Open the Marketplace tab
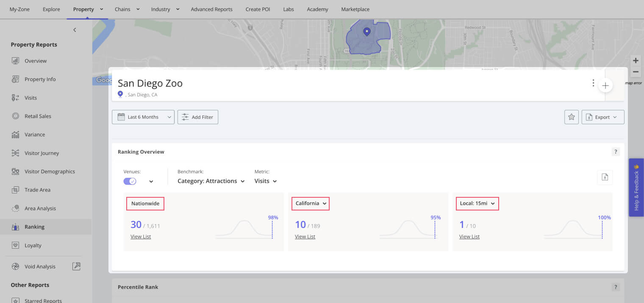 point(355,9)
